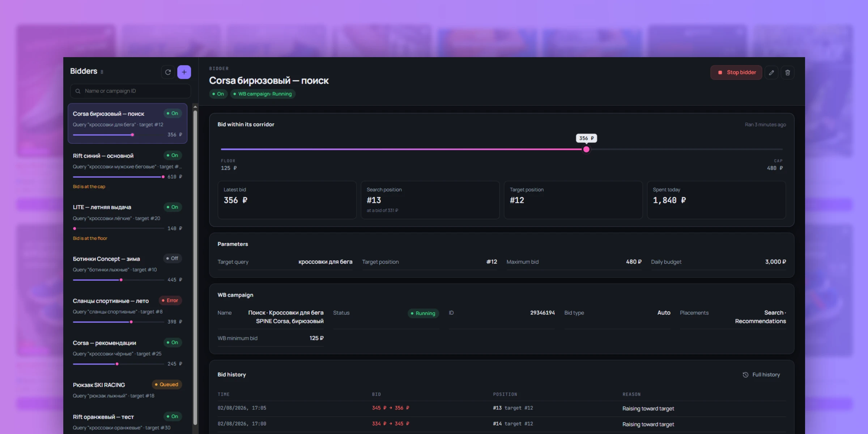Click 'Bid is at the floor' warning

[90, 238]
